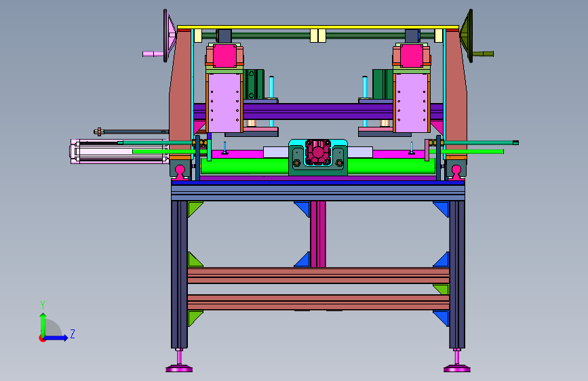Select the blue-gray tabletop frame beam

tap(318, 193)
